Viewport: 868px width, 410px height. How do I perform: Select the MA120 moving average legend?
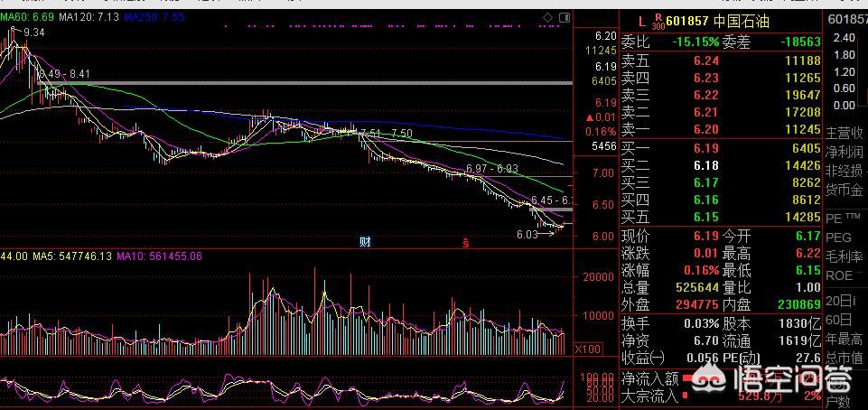click(87, 17)
